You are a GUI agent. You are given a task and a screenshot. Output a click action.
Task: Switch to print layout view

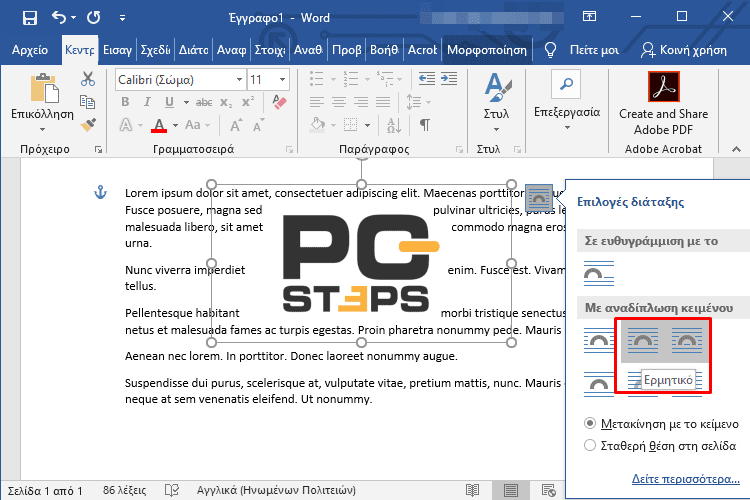pos(511,490)
